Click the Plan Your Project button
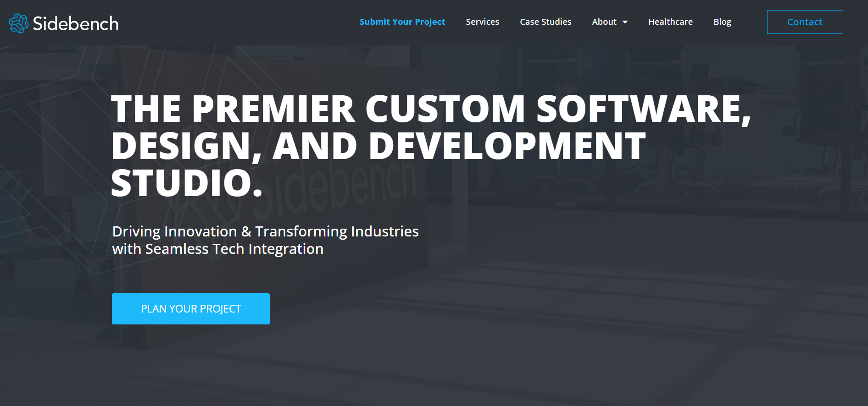This screenshot has width=868, height=406. tap(191, 309)
